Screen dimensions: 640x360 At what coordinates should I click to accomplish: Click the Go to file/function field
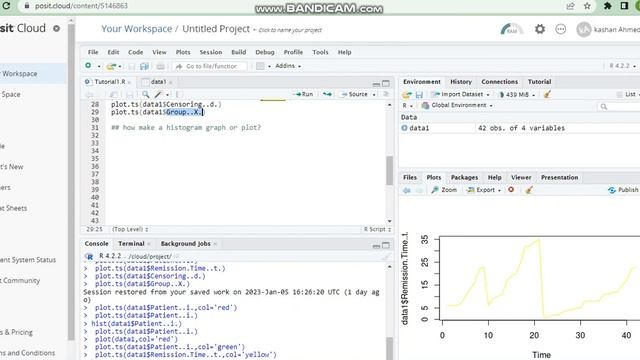coord(210,66)
